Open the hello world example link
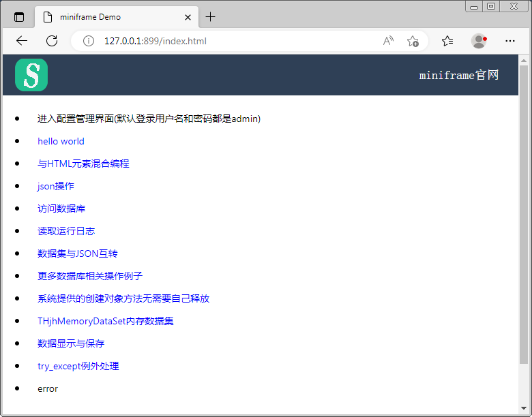The width and height of the screenshot is (532, 417). click(x=61, y=141)
